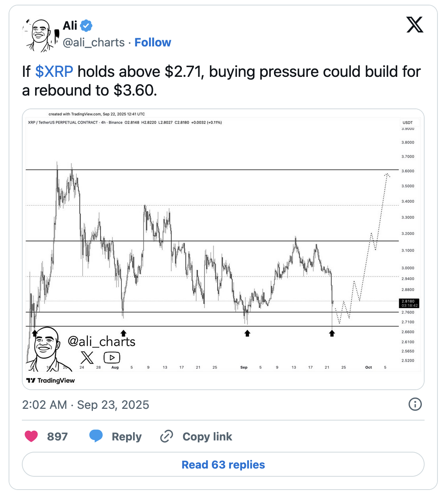Click the 897 likes count
The width and height of the screenshot is (448, 497).
tap(57, 436)
